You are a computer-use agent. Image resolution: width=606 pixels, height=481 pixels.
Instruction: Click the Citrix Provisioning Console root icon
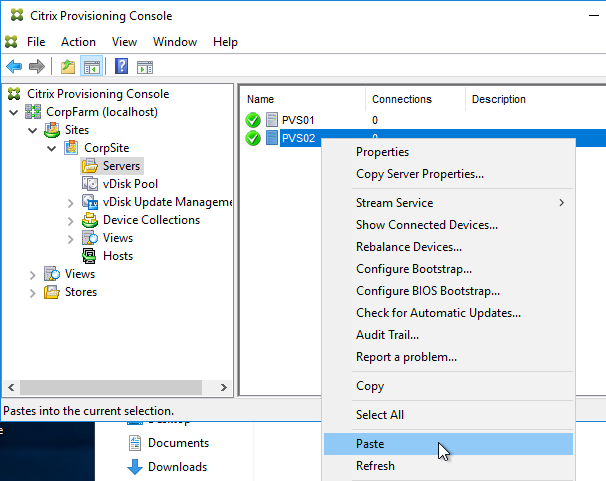point(14,93)
